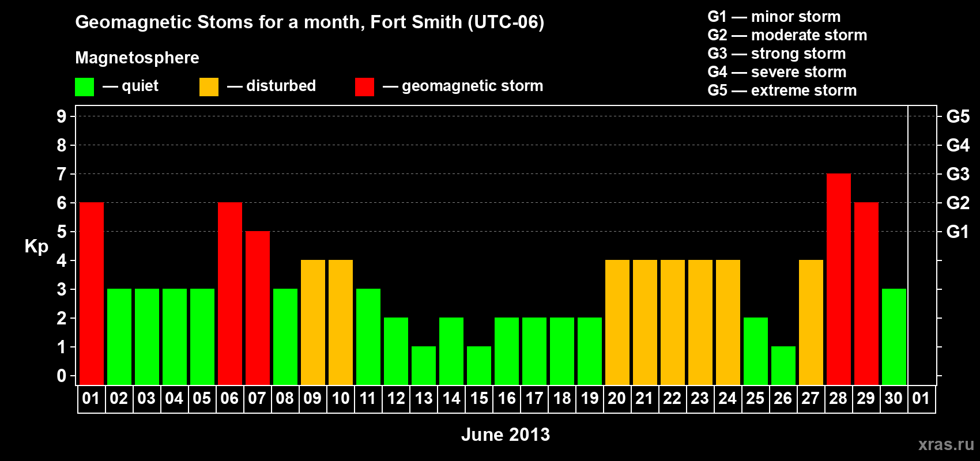The height and width of the screenshot is (461, 980).
Task: Click 'G2 — moderate storm' legend text
Action: click(787, 35)
